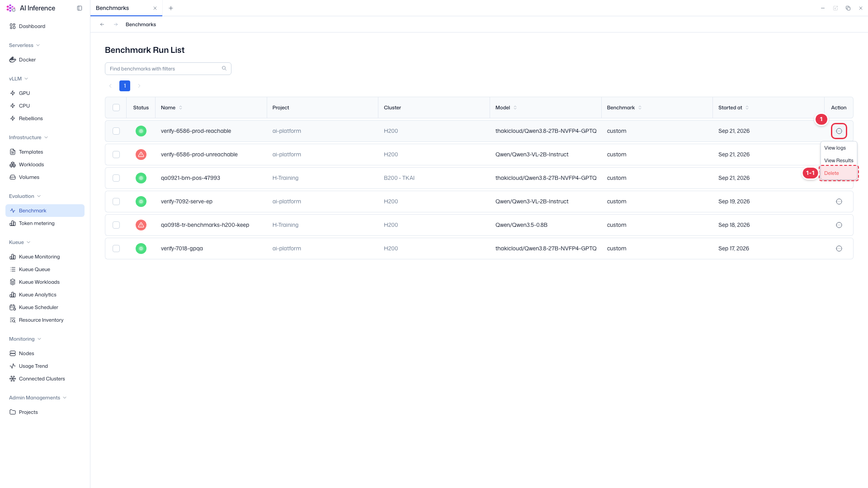
Task: Click the error status icon of verify-6586-prod-unreachable
Action: point(141,155)
